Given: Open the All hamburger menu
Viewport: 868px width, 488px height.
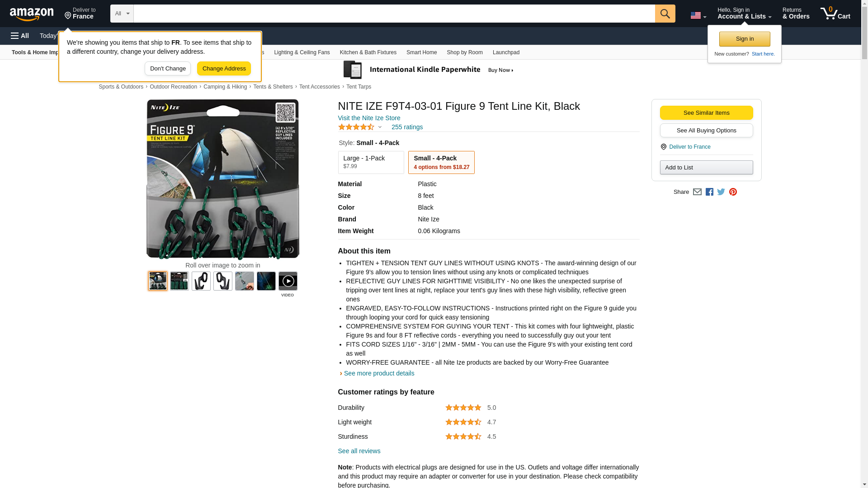Looking at the screenshot, I should pos(20,36).
